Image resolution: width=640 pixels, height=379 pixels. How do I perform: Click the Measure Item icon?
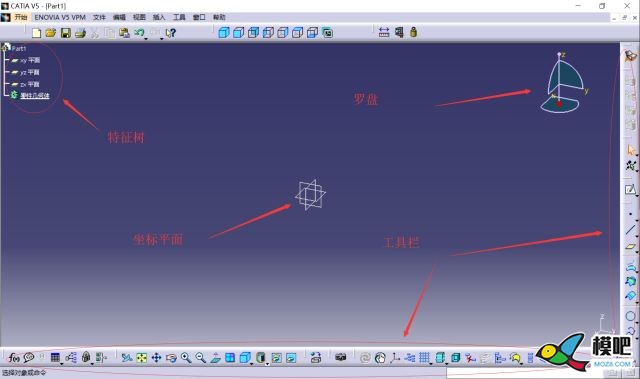pyautogui.click(x=399, y=33)
